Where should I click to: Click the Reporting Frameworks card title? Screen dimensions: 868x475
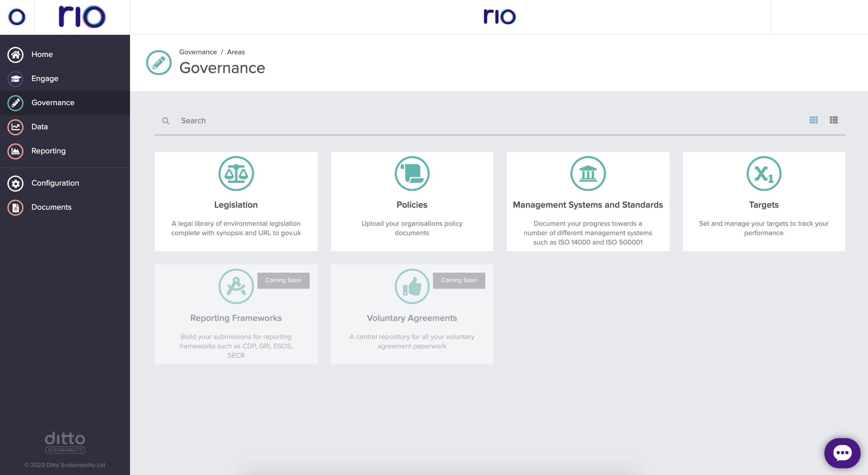tap(236, 318)
